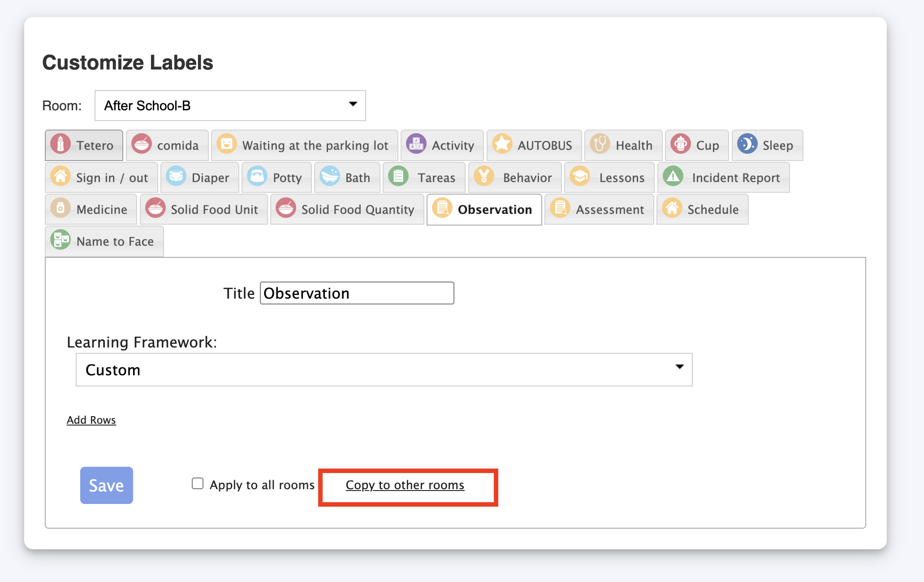
Task: Click the Name to Face icon
Action: (x=60, y=240)
